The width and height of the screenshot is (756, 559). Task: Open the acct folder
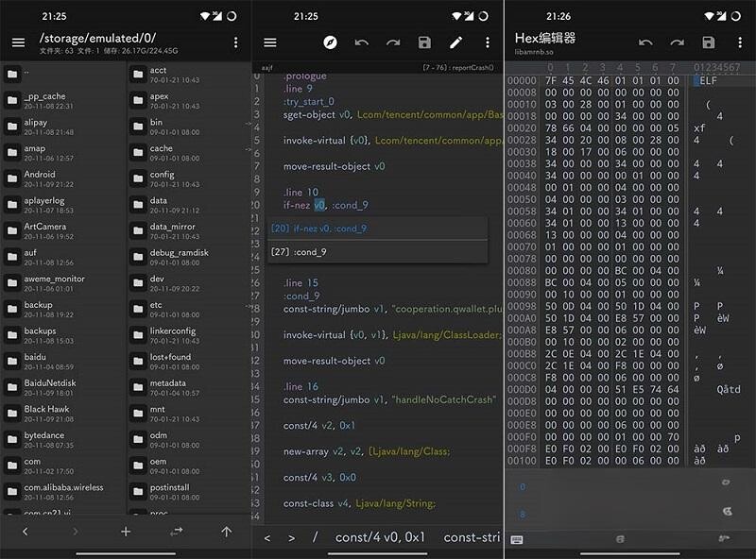pos(188,75)
